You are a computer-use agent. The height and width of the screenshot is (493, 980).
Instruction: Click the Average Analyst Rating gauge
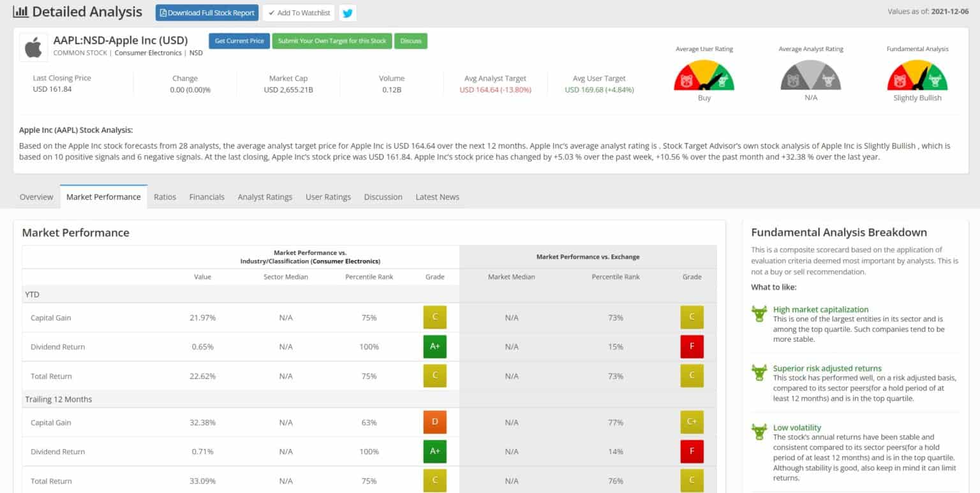pyautogui.click(x=810, y=75)
